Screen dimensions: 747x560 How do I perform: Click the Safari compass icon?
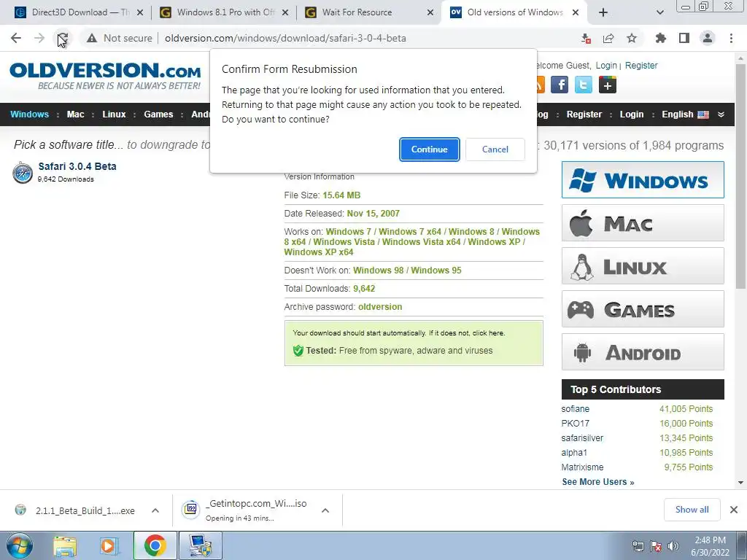click(23, 172)
